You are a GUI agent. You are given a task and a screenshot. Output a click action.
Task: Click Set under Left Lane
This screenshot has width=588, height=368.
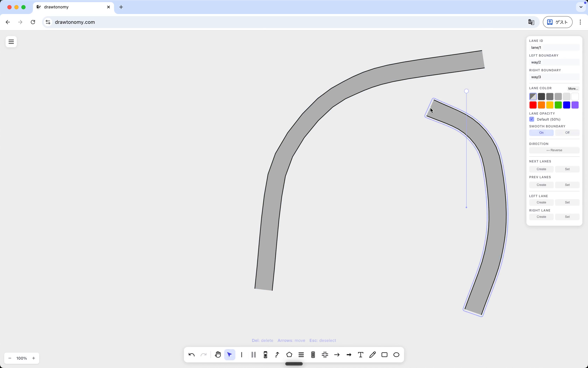point(567,203)
